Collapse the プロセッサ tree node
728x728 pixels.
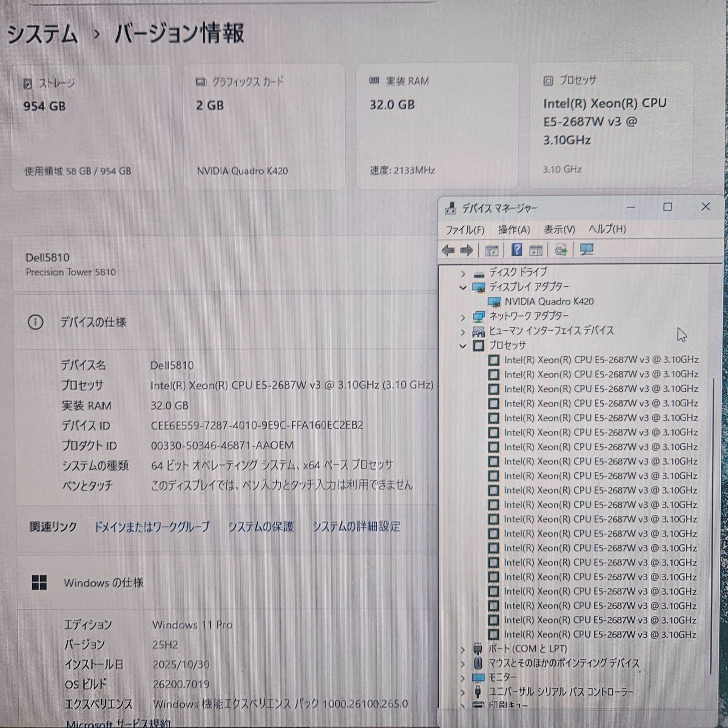click(x=463, y=346)
